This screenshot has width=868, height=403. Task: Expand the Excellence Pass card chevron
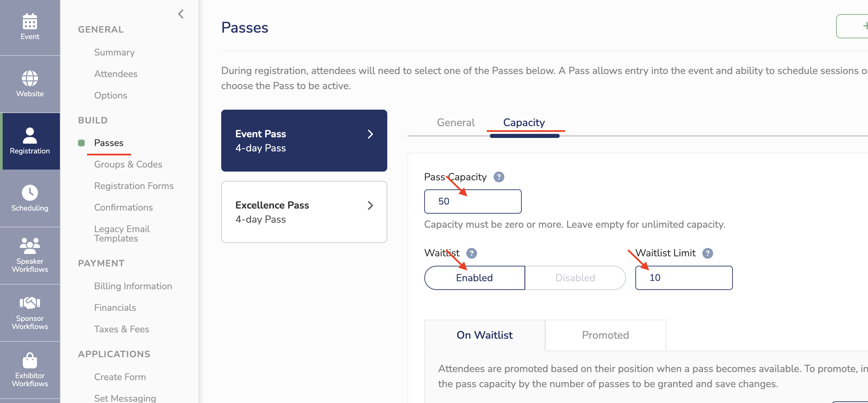coord(370,205)
